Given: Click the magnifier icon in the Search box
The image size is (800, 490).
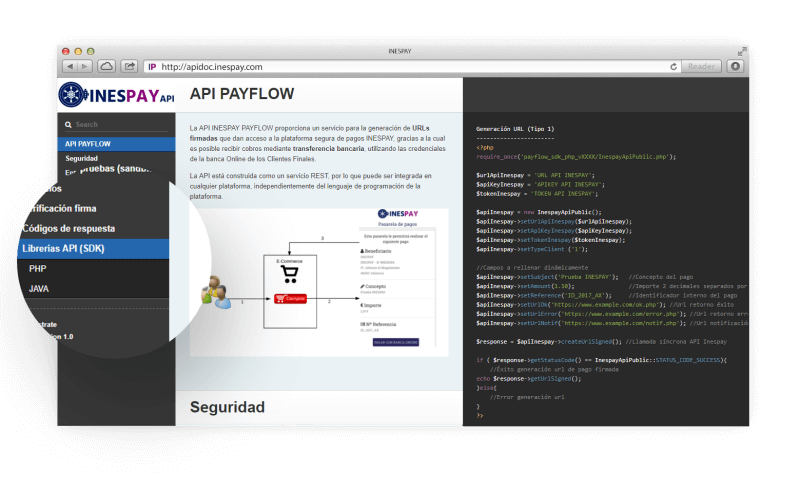Looking at the screenshot, I should (x=68, y=125).
